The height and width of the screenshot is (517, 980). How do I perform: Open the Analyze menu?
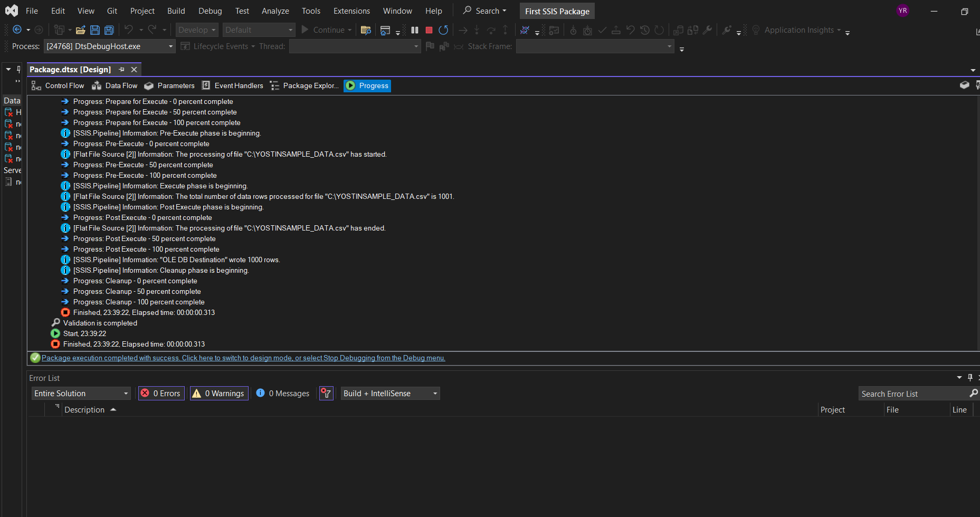tap(275, 11)
